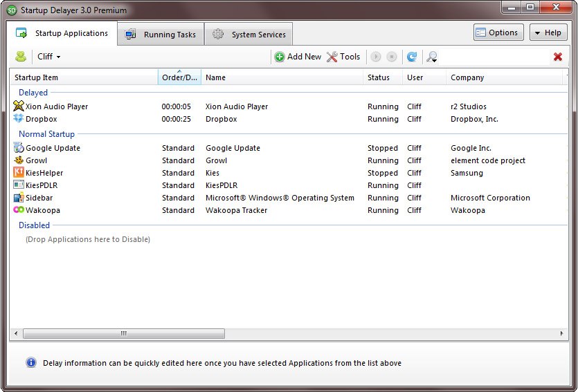Click the Wakoopa Tracker name cell
This screenshot has width=578, height=392.
[x=236, y=210]
